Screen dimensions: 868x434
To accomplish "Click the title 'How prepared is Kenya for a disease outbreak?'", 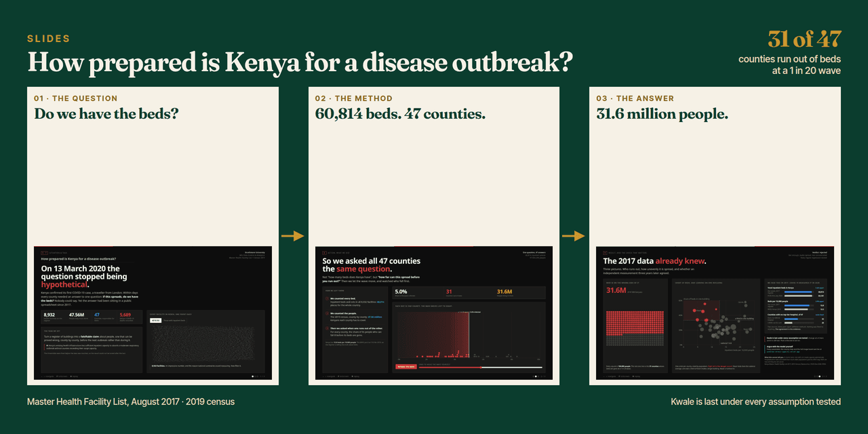I will point(300,62).
